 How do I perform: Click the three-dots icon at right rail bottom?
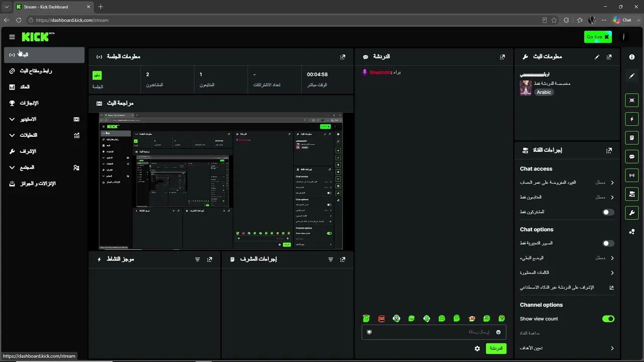point(632,231)
